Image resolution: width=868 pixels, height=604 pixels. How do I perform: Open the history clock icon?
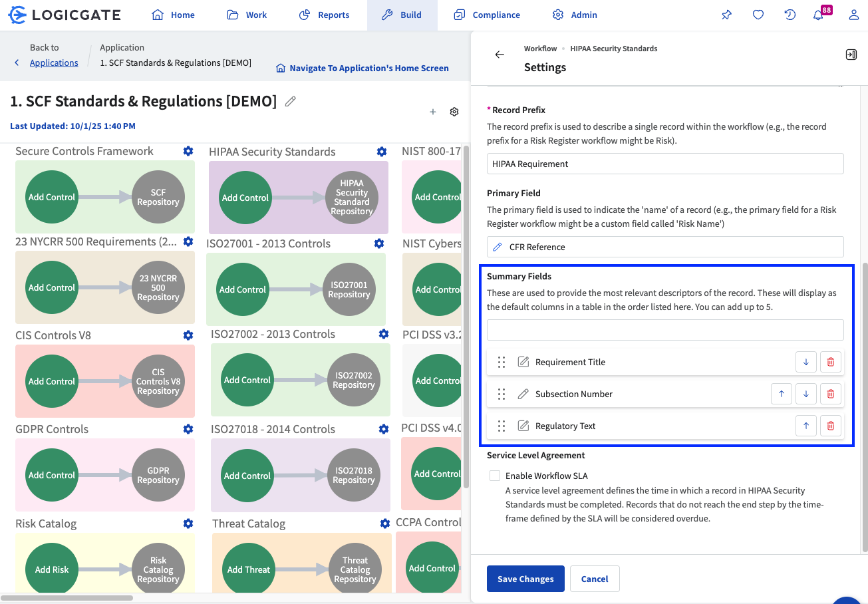point(790,15)
